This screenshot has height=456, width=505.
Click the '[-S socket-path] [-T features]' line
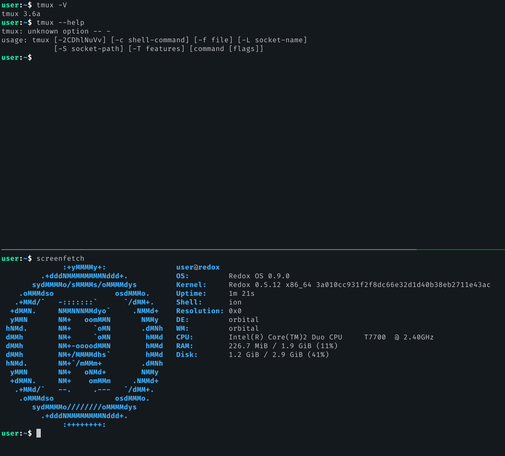(159, 49)
